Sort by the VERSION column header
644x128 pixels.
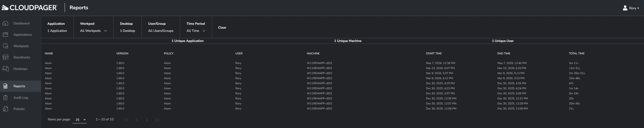122,54
